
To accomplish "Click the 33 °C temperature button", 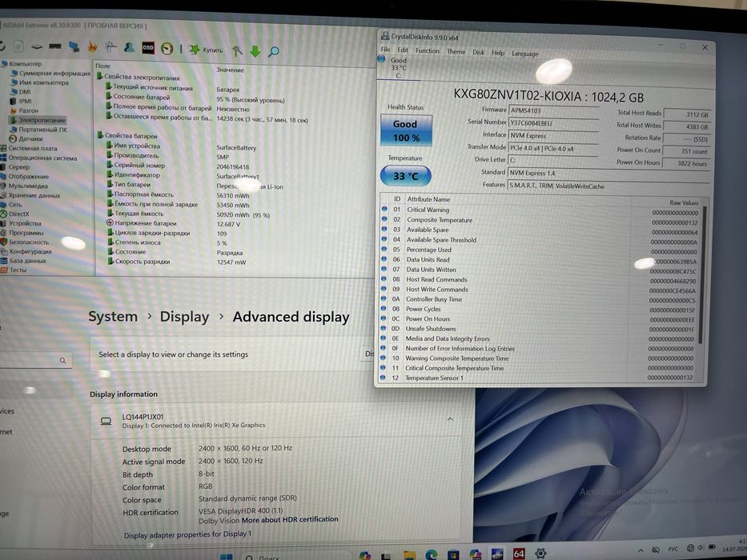I will [406, 176].
